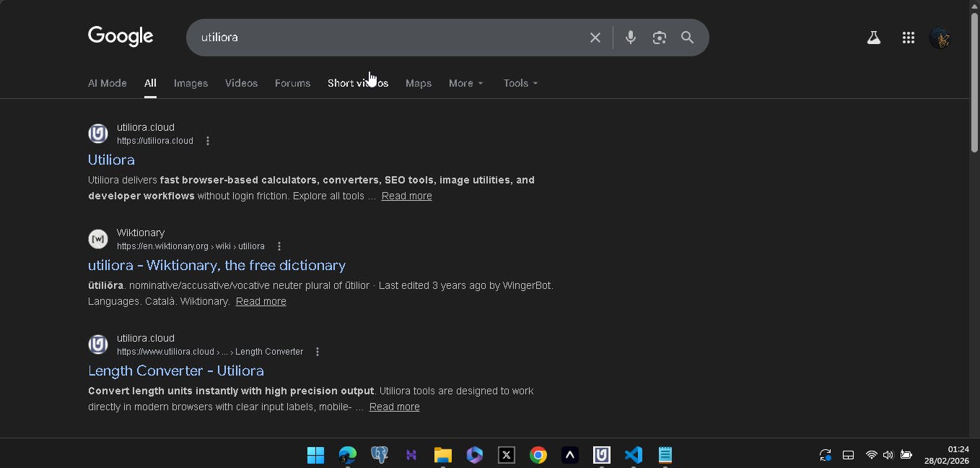Click the https://utiliora.cloud URL text
The height and width of the screenshot is (468, 980).
(155, 141)
